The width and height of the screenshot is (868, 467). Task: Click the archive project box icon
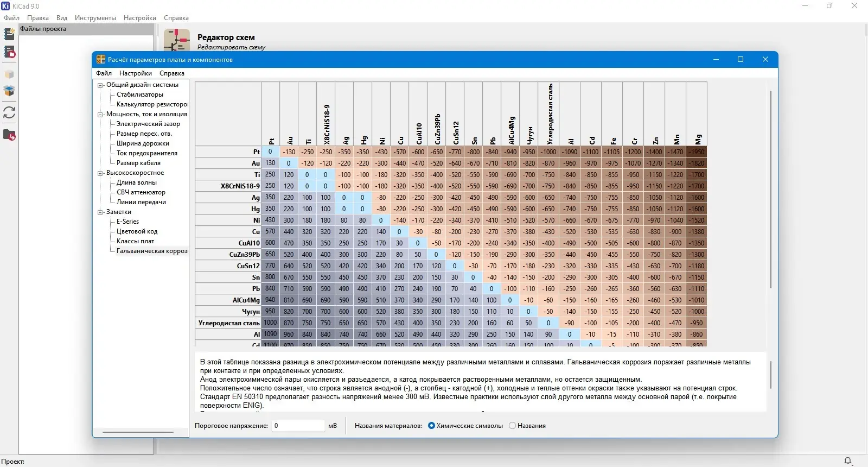point(9,74)
